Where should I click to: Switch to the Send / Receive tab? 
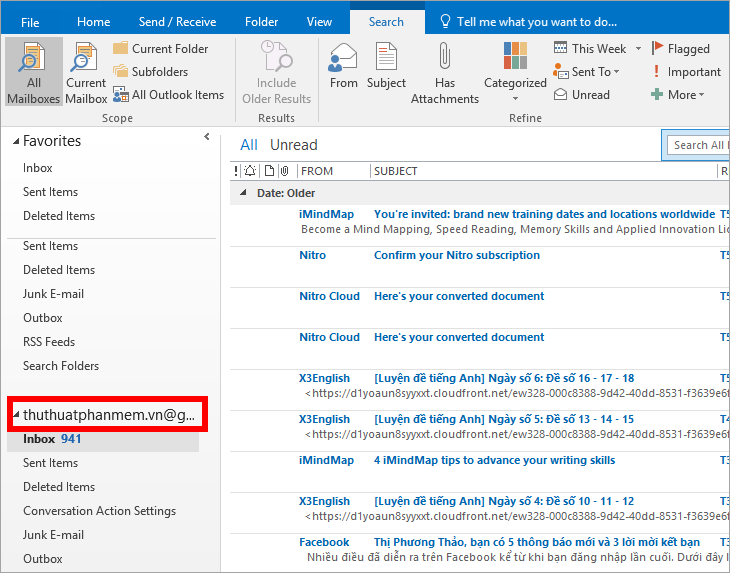click(x=177, y=22)
